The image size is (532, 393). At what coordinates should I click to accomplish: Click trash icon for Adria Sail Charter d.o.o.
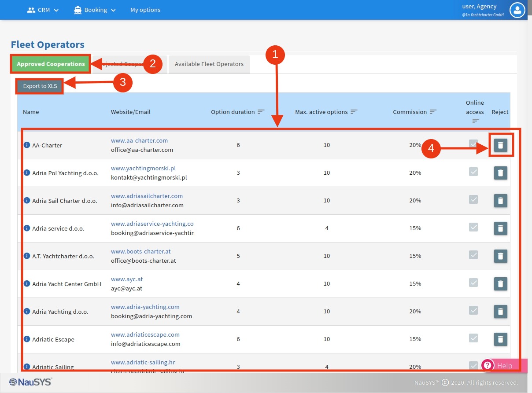(500, 201)
